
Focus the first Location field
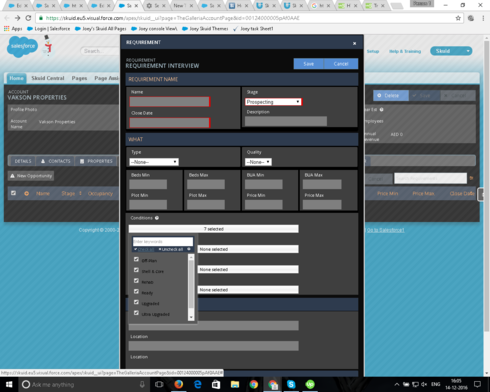coord(214,346)
